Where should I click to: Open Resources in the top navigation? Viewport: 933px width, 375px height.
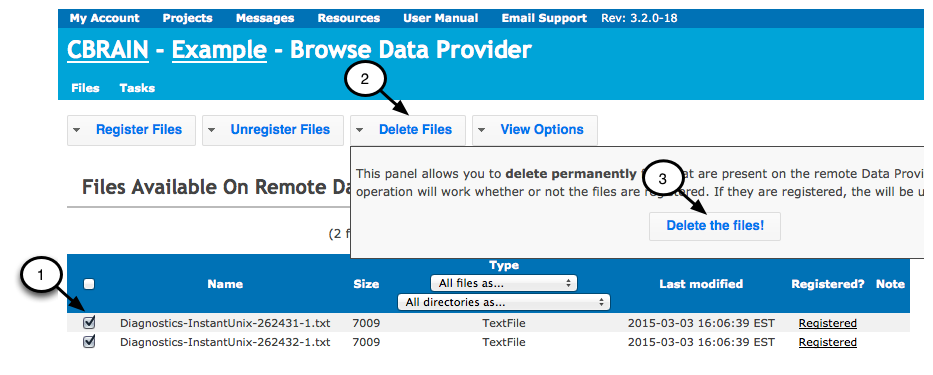tap(349, 18)
